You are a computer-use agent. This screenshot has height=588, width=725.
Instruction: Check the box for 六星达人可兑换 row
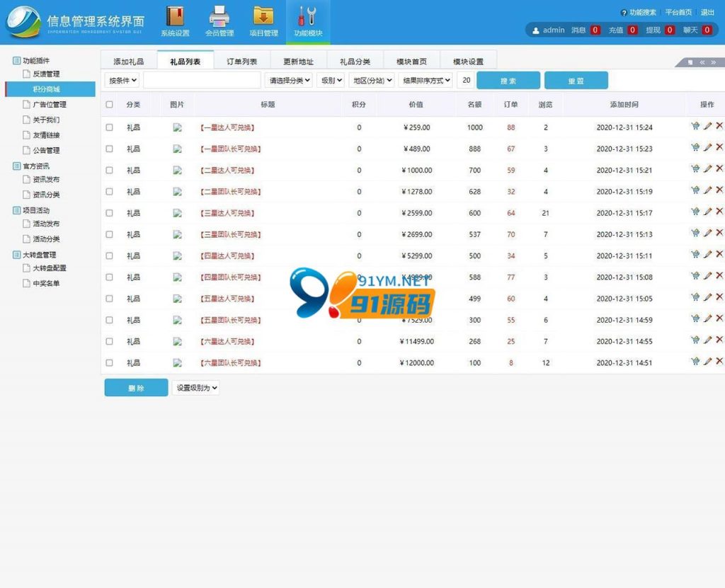109,342
